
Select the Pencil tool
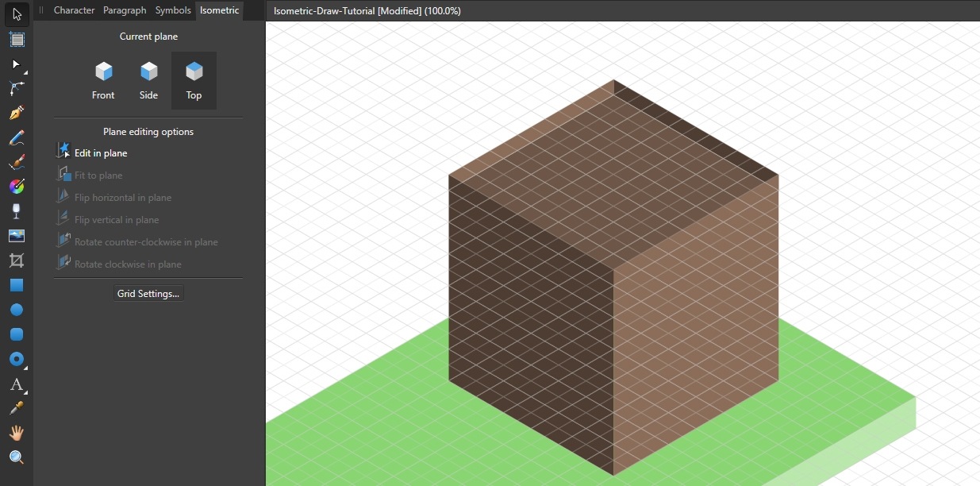(15, 137)
